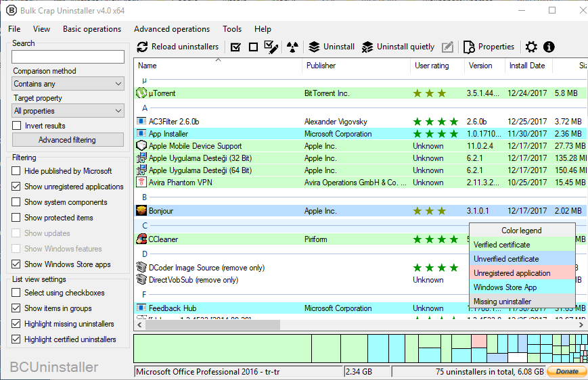This screenshot has width=588, height=380.
Task: Collapse the A group header
Action: [145, 108]
